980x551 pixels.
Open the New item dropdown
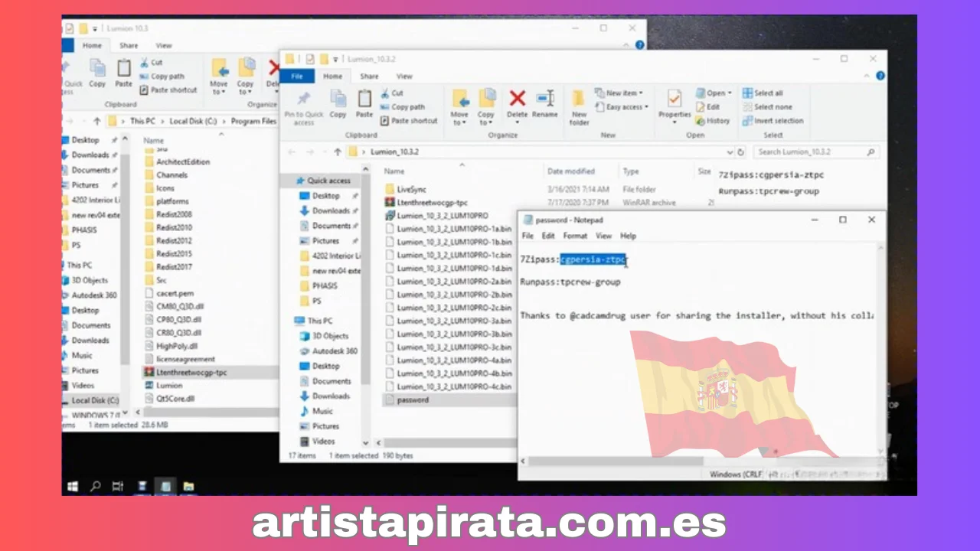tap(619, 93)
